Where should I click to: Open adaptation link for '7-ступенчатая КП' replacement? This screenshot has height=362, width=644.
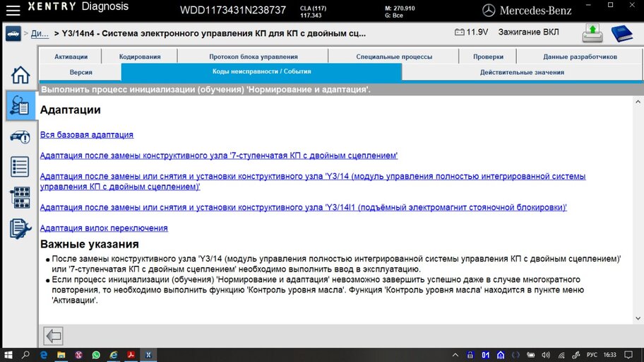(x=218, y=156)
